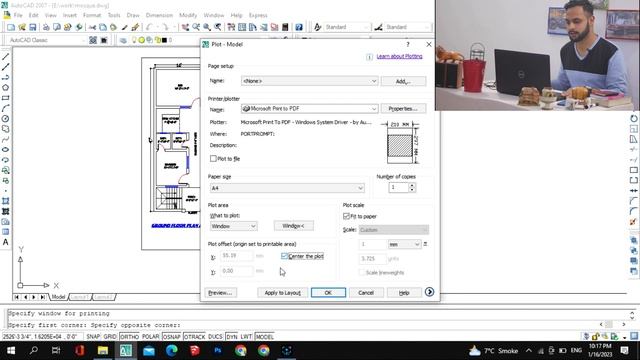
Task: Toggle OTRACK in status bar
Action: [194, 337]
